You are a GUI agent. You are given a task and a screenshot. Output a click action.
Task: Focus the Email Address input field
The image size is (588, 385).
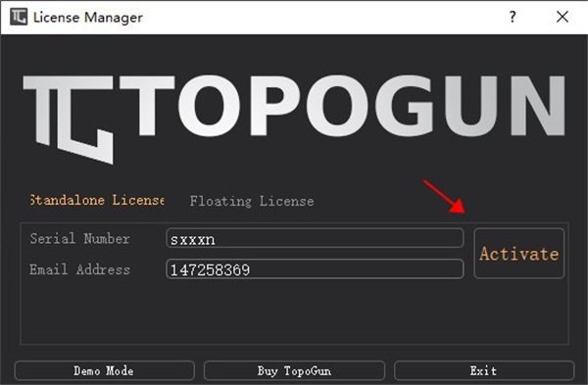click(315, 268)
